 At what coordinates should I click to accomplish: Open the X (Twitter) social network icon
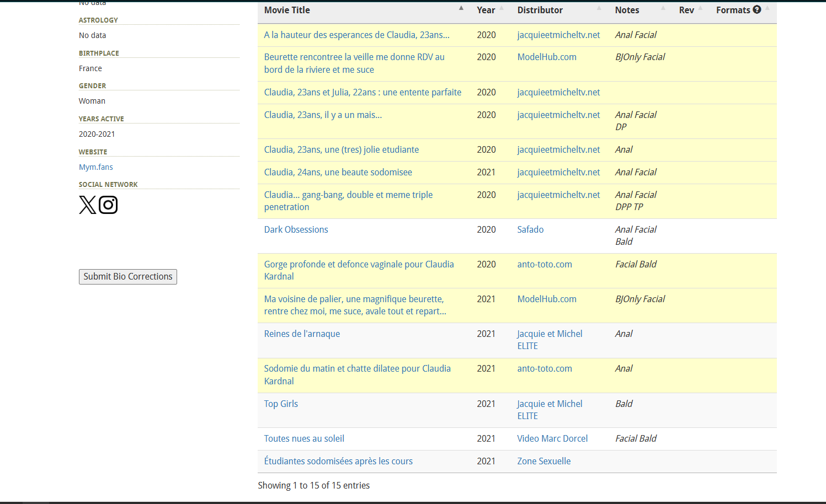tap(87, 205)
